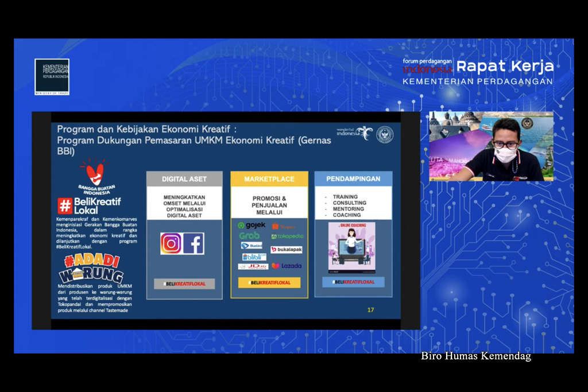The image size is (588, 392).
Task: Click the Lazada logo
Action: click(287, 266)
